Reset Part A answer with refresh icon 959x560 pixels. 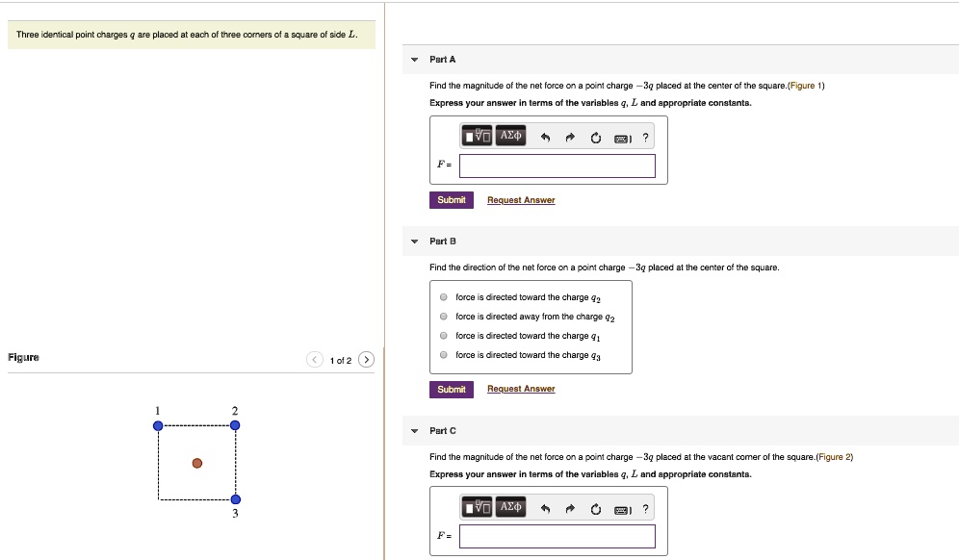click(x=596, y=138)
